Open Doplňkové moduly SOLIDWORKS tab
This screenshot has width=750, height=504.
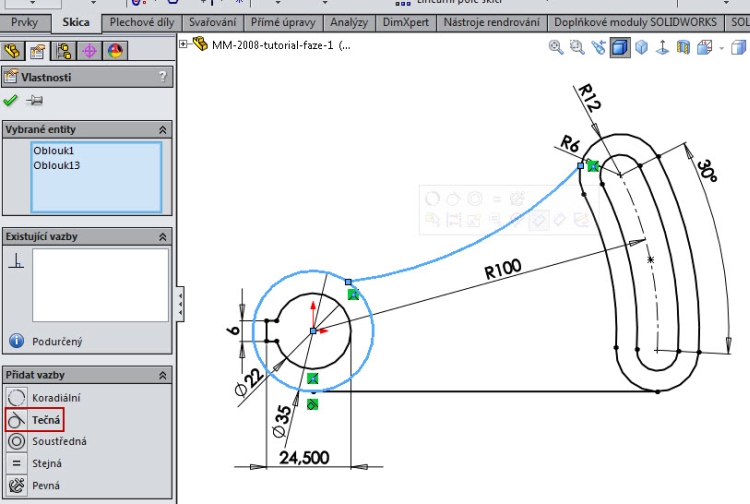pyautogui.click(x=635, y=22)
